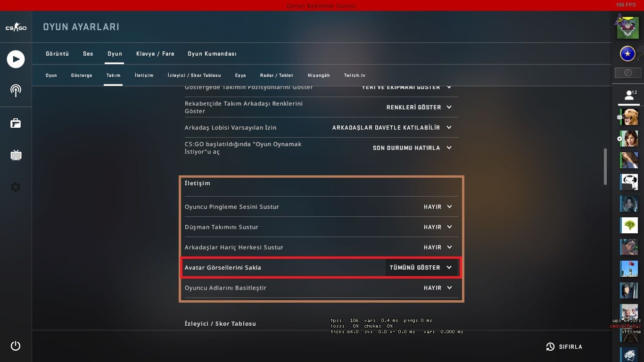This screenshot has width=644, height=362.
Task: Click the SIFIRLA reset button
Action: tap(564, 347)
